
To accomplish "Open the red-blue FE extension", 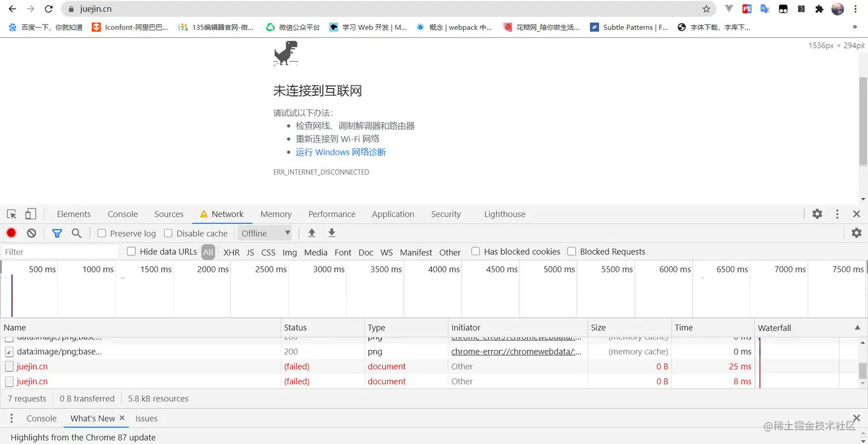I will [x=747, y=9].
